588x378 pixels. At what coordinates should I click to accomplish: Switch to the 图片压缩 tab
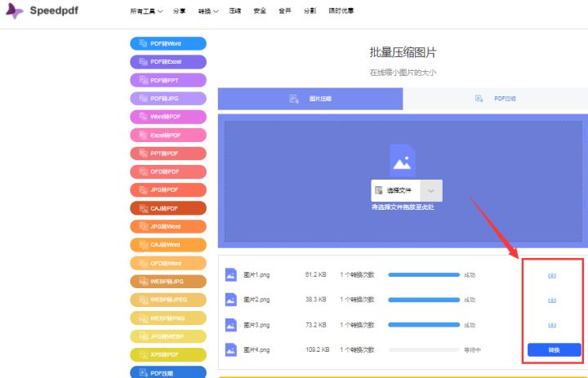[x=310, y=99]
